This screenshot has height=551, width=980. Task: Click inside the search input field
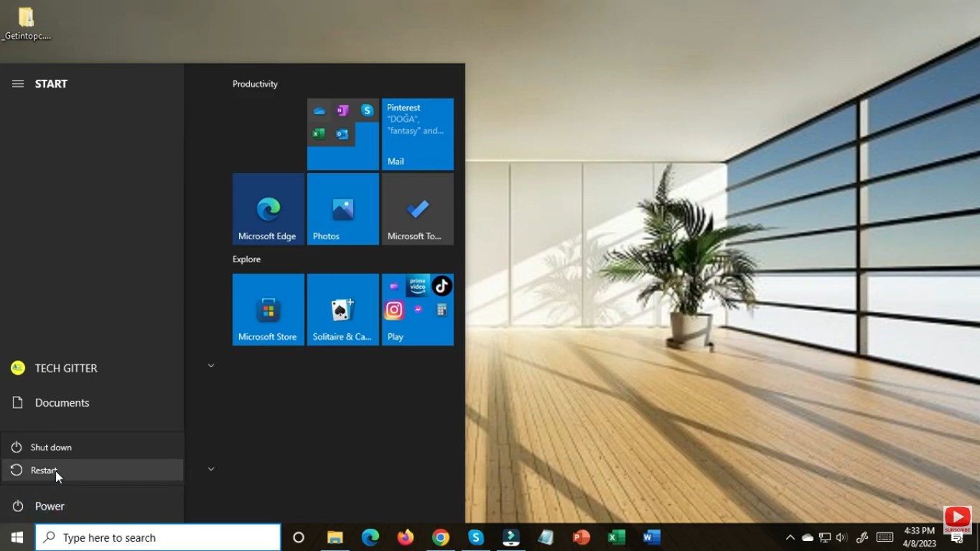(158, 537)
